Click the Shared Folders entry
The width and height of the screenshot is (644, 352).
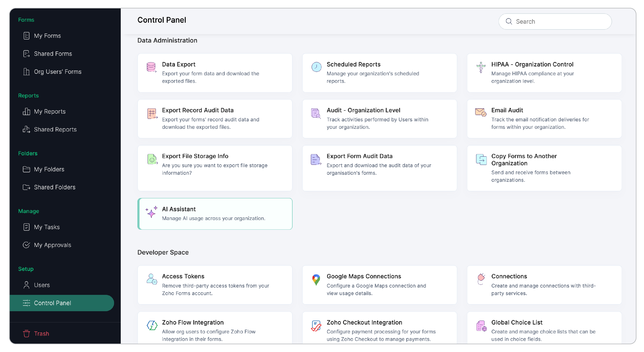55,187
